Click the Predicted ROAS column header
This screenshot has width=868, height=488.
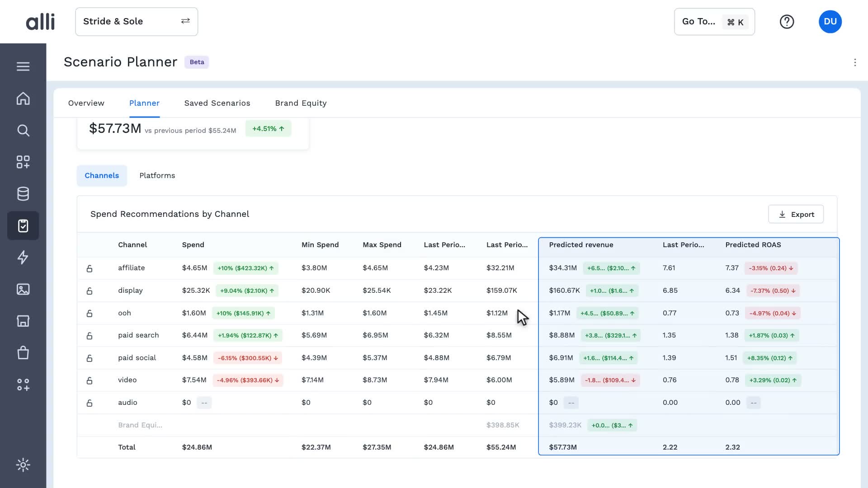(x=753, y=244)
